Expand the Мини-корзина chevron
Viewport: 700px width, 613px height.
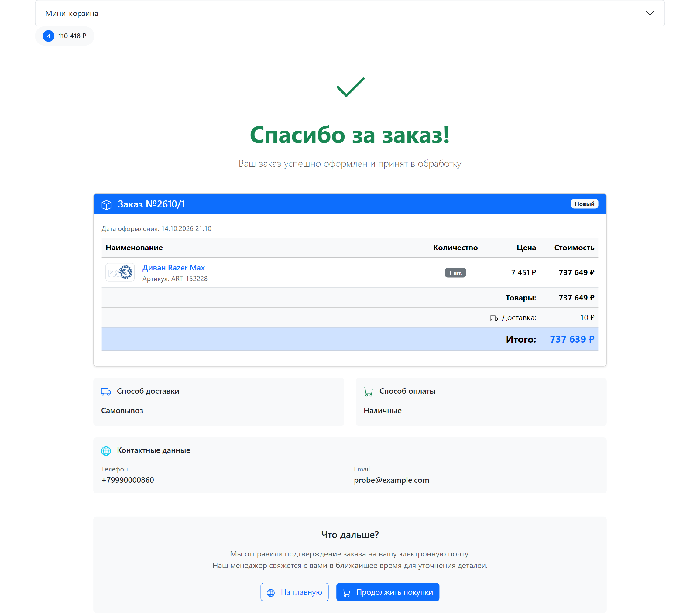coord(649,13)
